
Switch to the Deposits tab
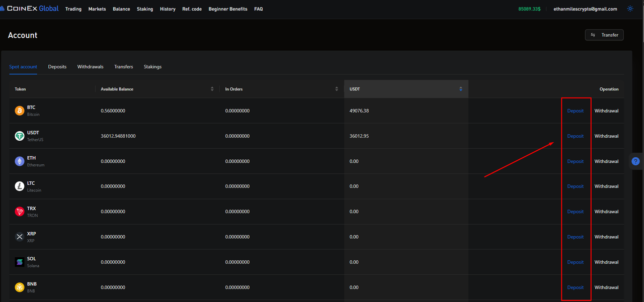pyautogui.click(x=57, y=67)
